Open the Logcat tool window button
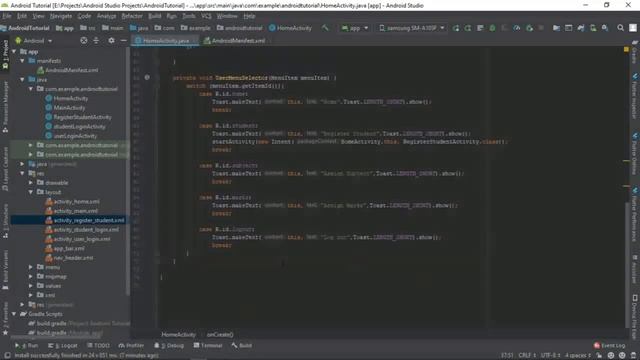Screen dimensions: 640x360 [x=62, y=345]
